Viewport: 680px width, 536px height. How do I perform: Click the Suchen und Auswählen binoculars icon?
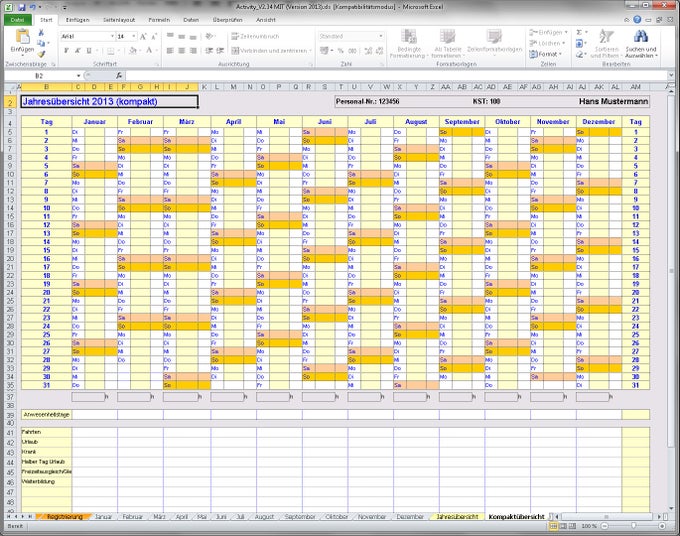[641, 36]
